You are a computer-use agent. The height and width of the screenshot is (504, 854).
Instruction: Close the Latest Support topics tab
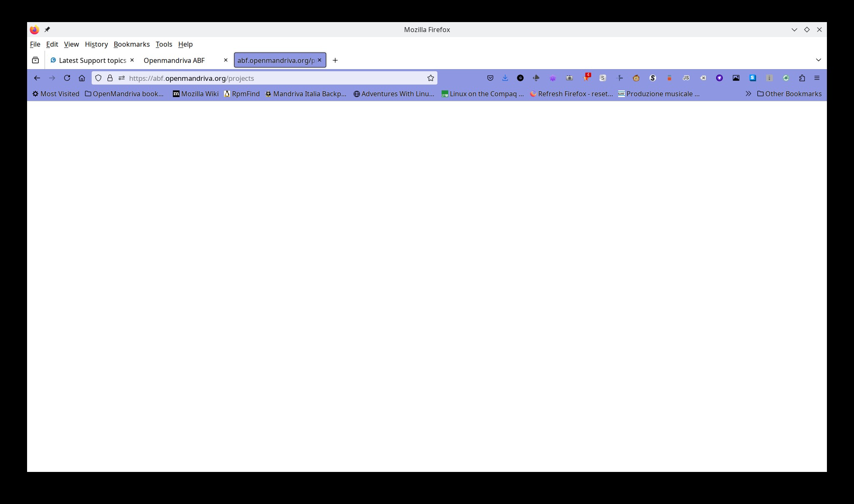point(132,60)
